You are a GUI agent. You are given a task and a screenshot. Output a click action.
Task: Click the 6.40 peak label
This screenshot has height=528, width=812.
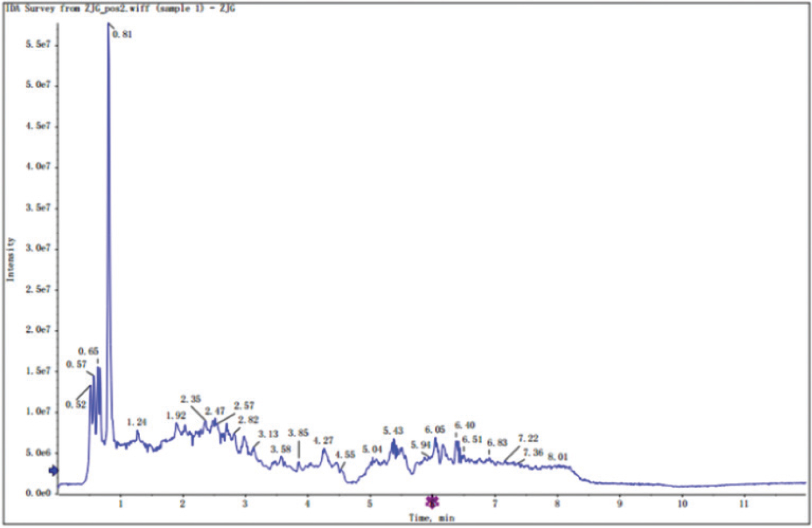point(465,426)
